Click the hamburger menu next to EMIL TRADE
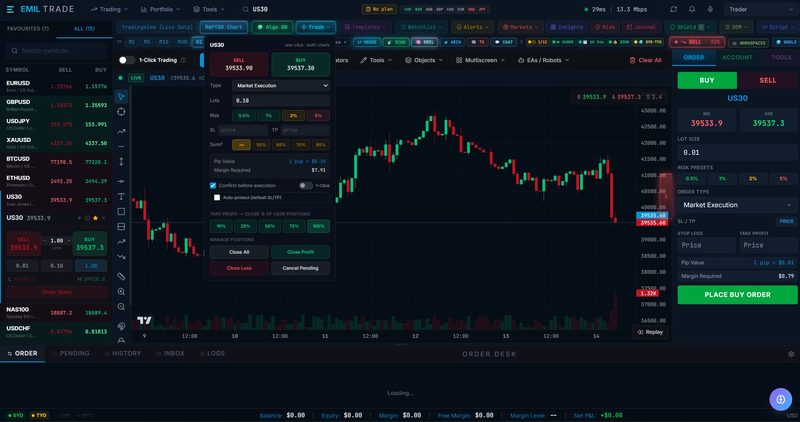This screenshot has width=800, height=422. [10, 9]
